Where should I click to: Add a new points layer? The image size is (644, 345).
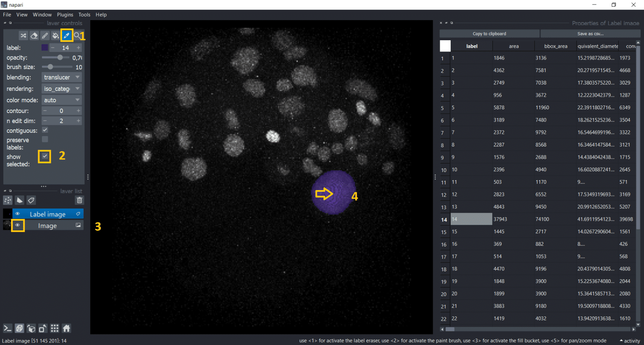coord(7,200)
